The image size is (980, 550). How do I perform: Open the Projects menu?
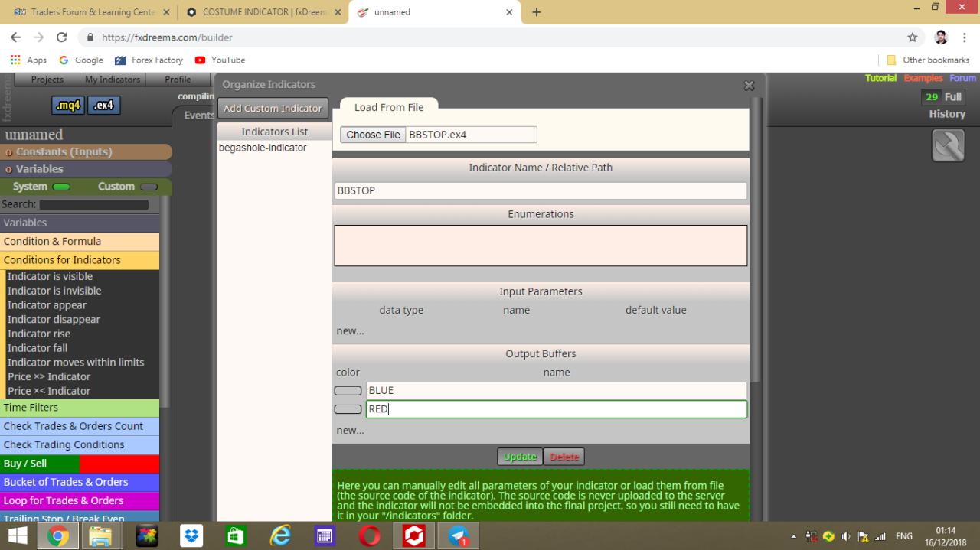point(47,80)
